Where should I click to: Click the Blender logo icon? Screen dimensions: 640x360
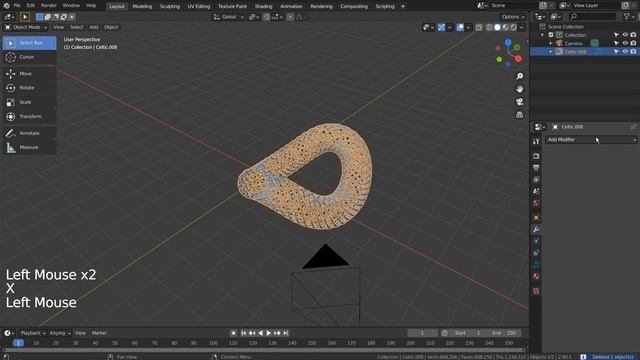6,6
